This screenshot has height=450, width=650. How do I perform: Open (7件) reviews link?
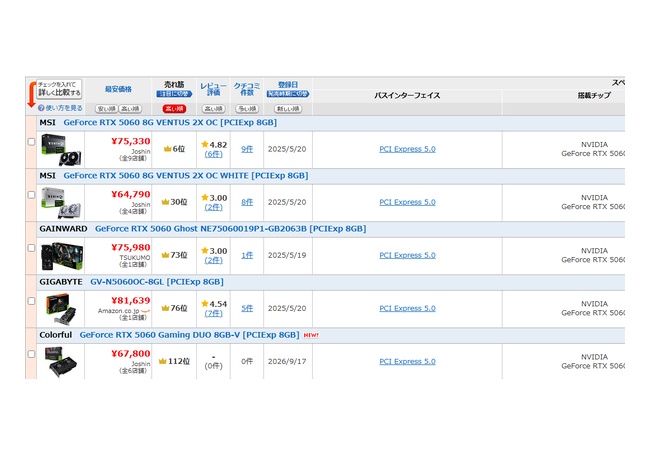(x=213, y=313)
